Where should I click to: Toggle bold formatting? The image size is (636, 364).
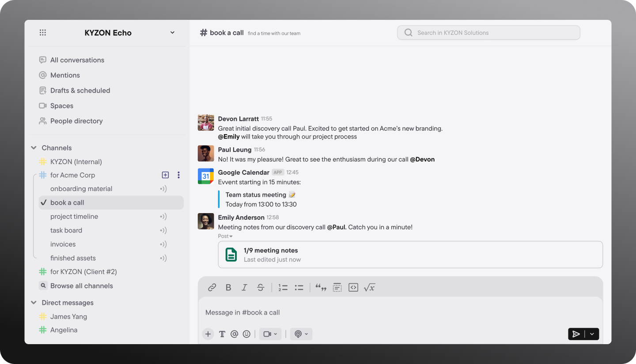coord(228,288)
